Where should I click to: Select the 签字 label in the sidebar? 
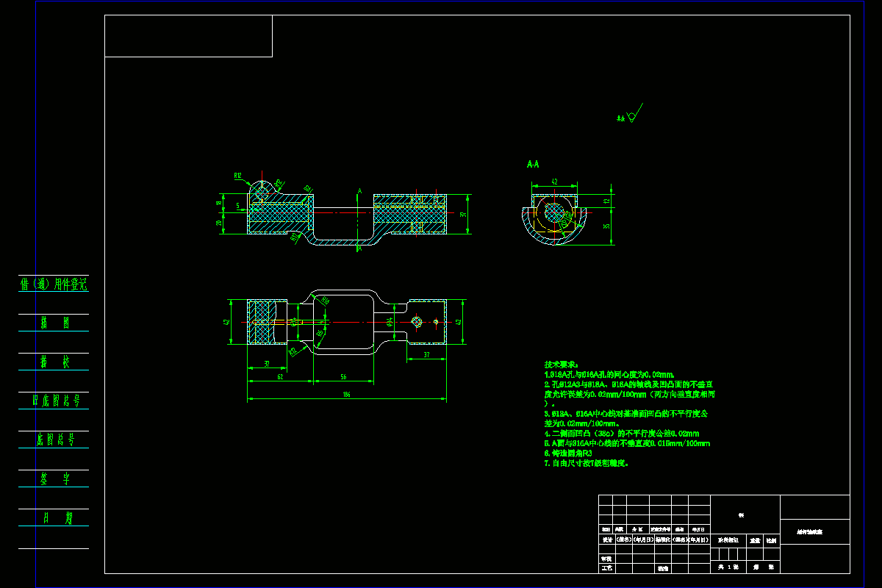click(54, 479)
